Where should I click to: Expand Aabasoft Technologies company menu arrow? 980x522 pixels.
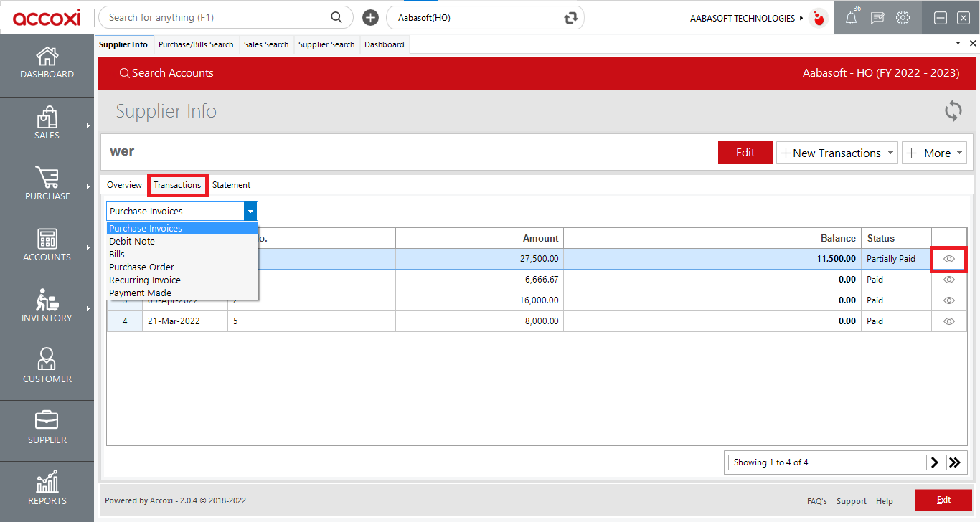(801, 18)
